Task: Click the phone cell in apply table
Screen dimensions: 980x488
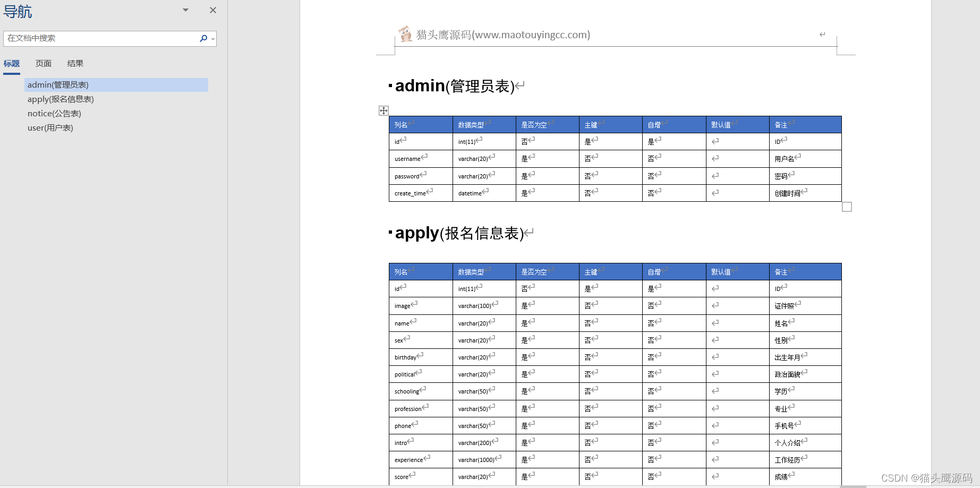Action: [421, 426]
